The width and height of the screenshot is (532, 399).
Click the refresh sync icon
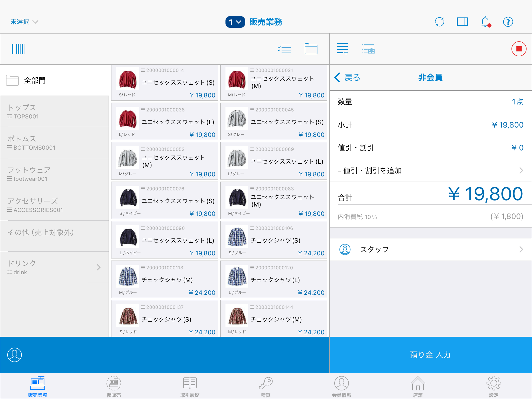point(440,22)
